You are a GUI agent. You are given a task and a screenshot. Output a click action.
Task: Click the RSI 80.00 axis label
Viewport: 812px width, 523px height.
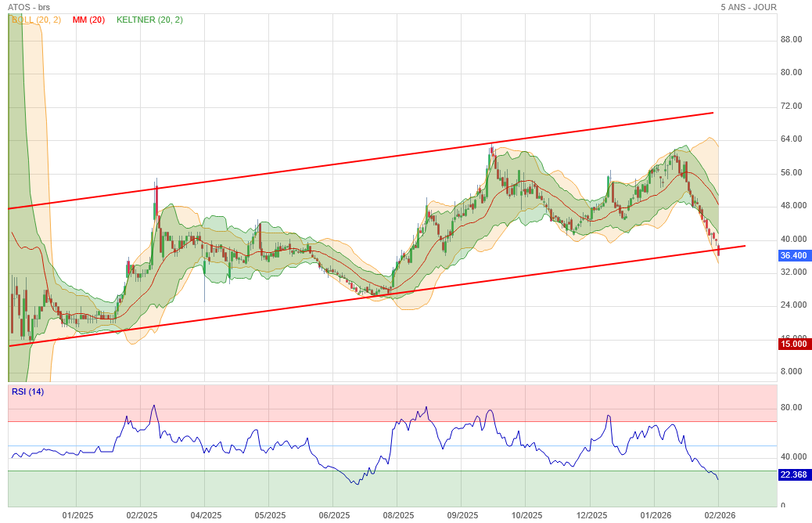[x=792, y=408]
